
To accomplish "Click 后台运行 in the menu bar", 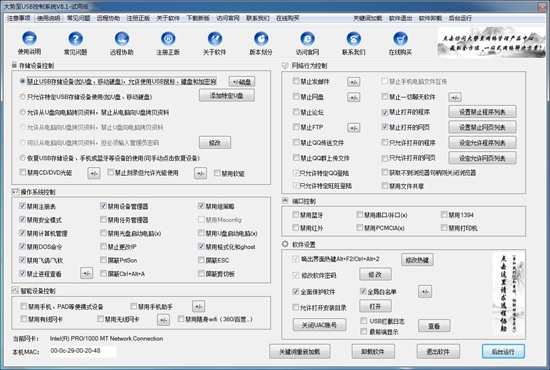I will [460, 18].
